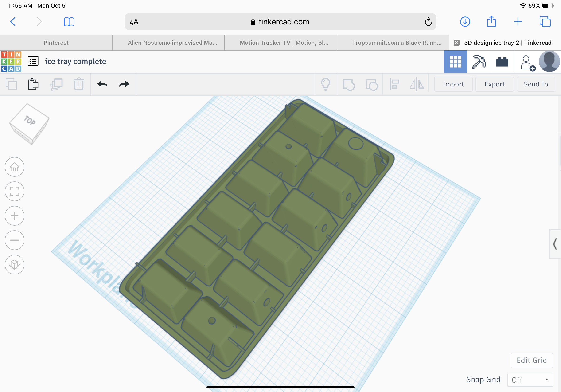Viewport: 561px width, 392px height.
Task: Click the Edit Grid button
Action: click(x=532, y=361)
